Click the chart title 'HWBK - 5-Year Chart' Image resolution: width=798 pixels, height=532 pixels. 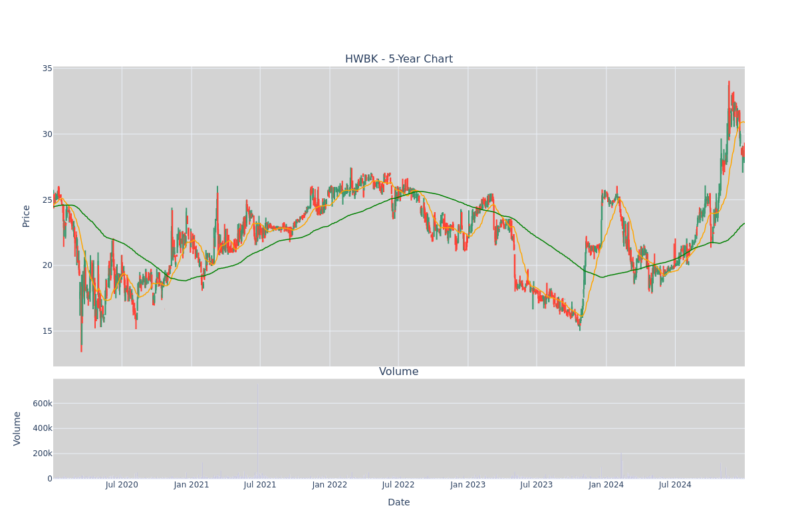tap(399, 59)
